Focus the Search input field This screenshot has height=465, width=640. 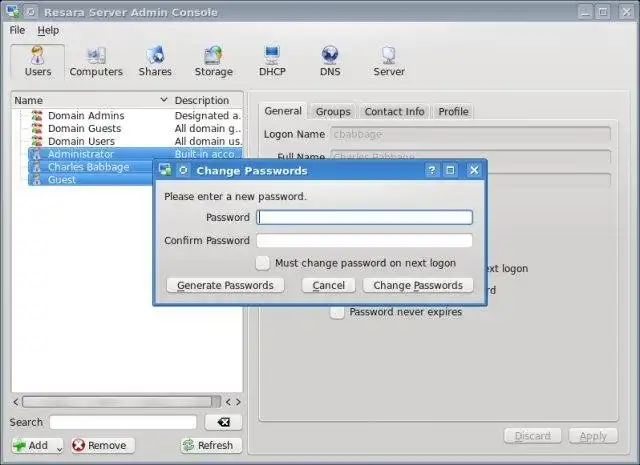point(123,422)
